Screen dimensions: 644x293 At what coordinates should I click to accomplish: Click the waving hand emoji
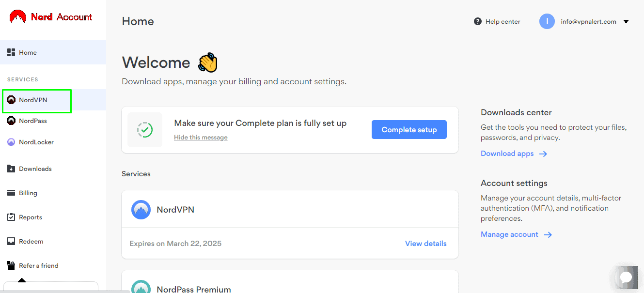[x=208, y=62]
